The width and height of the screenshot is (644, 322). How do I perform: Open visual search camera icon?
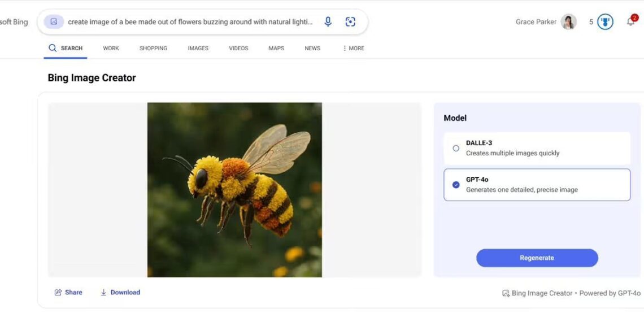[x=350, y=22]
